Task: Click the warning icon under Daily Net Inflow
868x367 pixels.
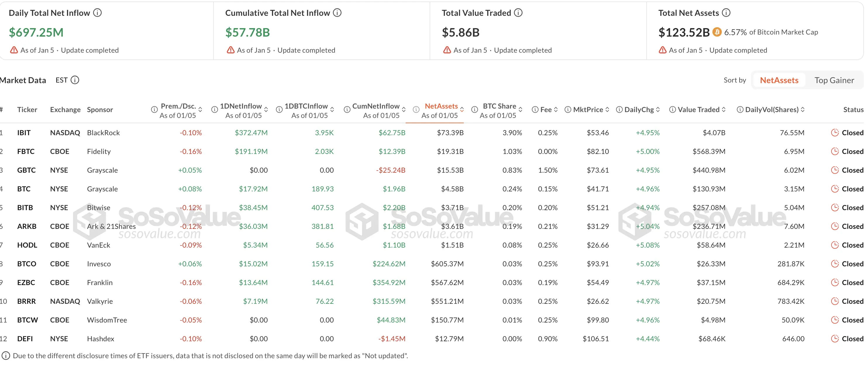Action: 14,50
